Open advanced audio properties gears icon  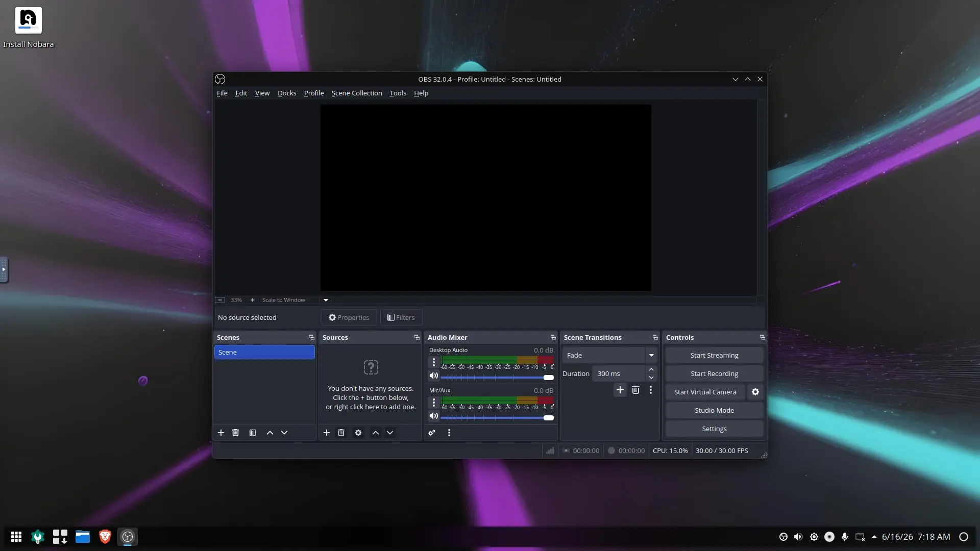point(432,433)
